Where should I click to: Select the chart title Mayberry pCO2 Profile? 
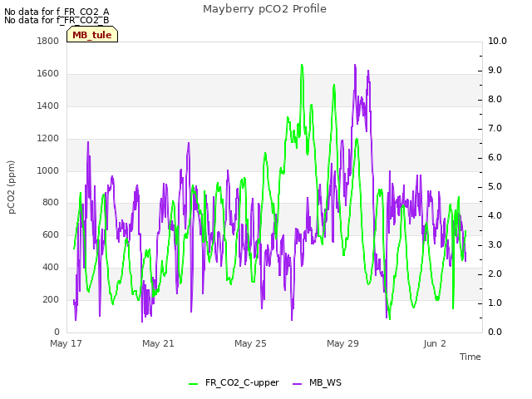[264, 9]
